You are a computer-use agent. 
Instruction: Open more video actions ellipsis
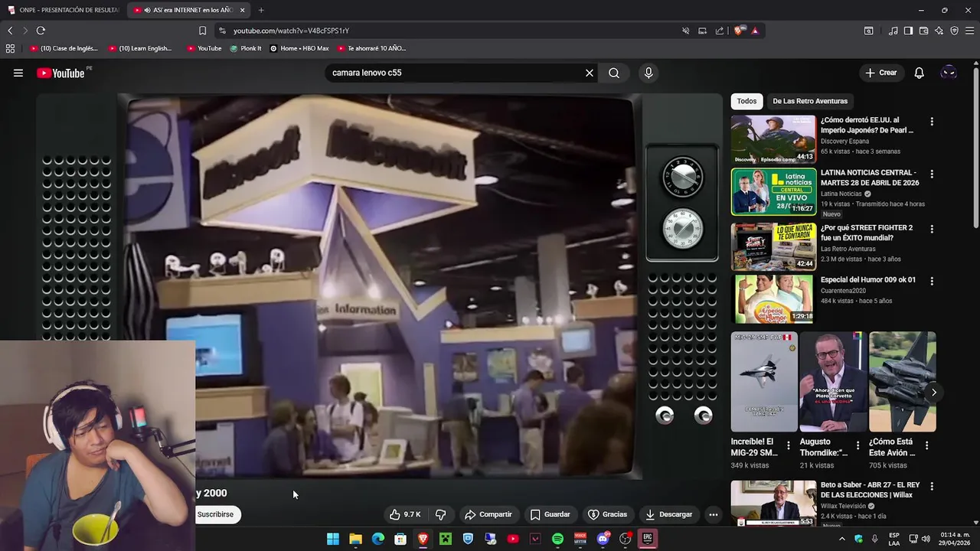[x=714, y=514]
